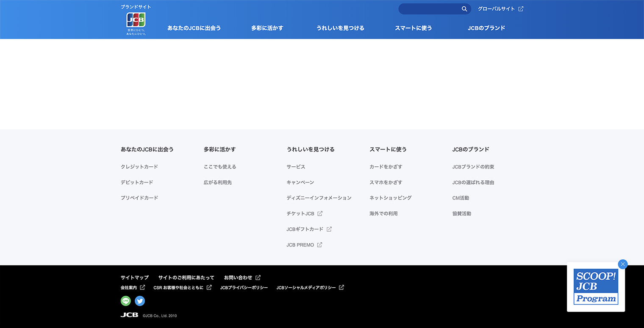
Task: Click the JCB logo in header
Action: point(136,20)
